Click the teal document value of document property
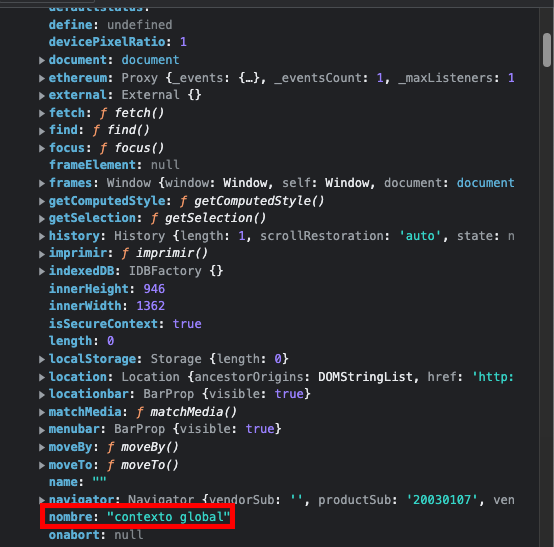The width and height of the screenshot is (554, 547). tap(151, 60)
